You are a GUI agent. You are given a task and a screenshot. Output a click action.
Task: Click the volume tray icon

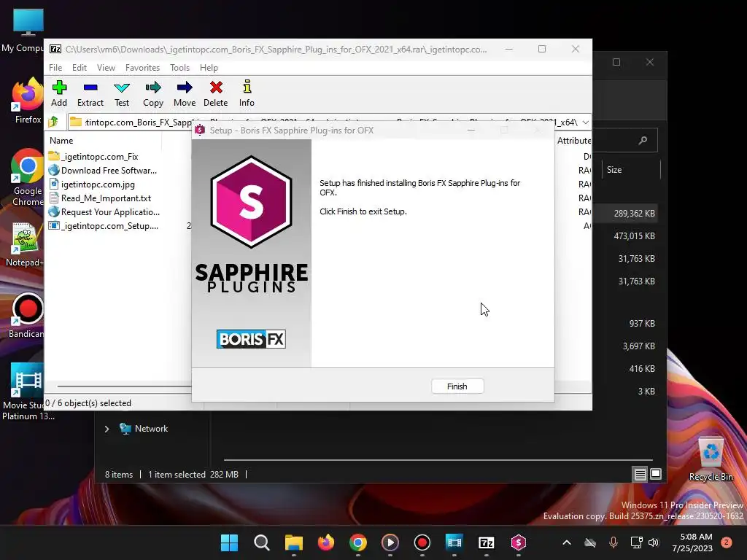[654, 542]
